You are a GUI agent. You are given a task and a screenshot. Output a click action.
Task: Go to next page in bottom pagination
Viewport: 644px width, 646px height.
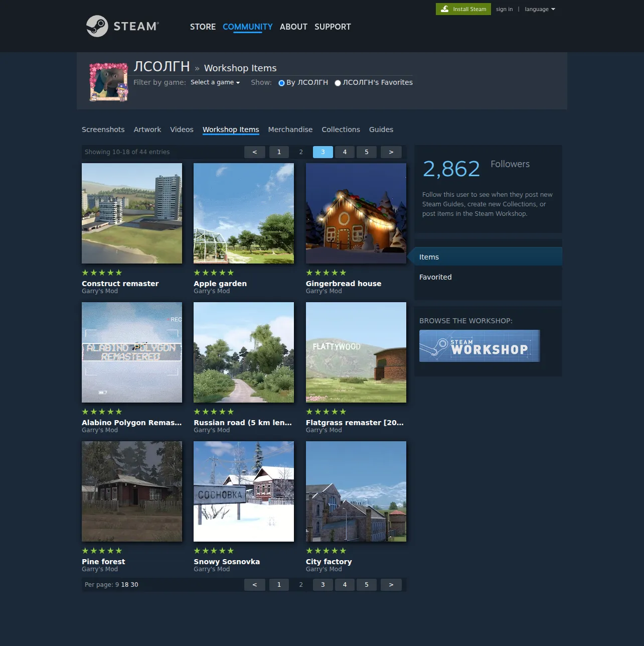391,585
